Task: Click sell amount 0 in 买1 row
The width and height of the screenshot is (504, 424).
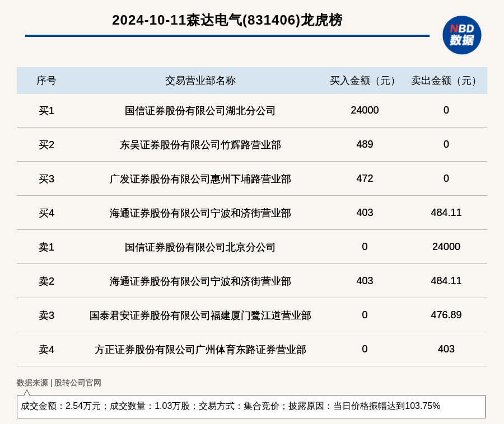Action: coord(446,110)
